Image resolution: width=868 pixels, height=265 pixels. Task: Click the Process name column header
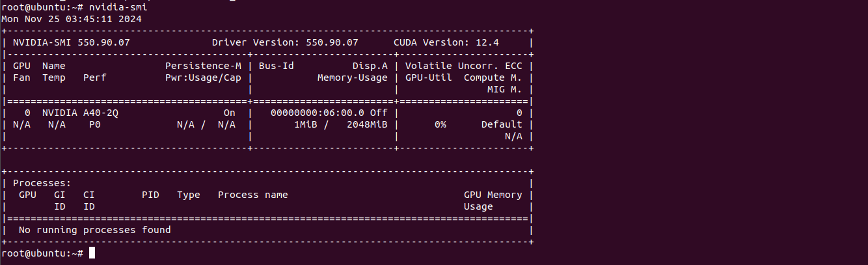(x=252, y=195)
